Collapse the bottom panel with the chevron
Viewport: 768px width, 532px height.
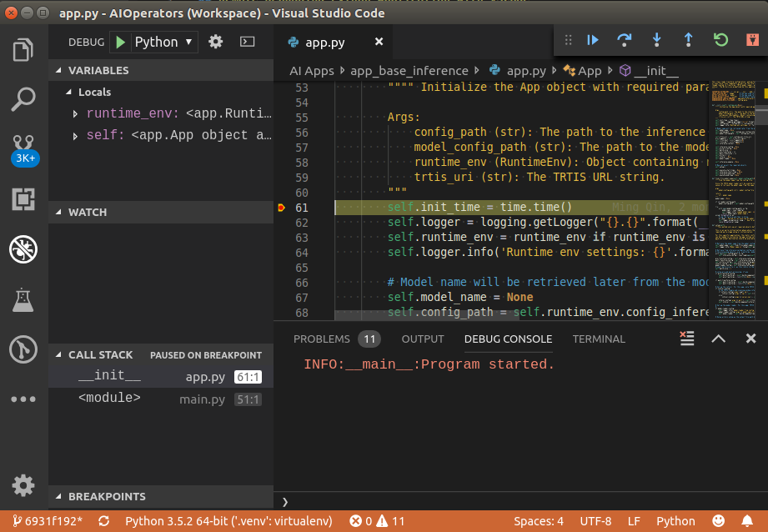click(x=718, y=339)
